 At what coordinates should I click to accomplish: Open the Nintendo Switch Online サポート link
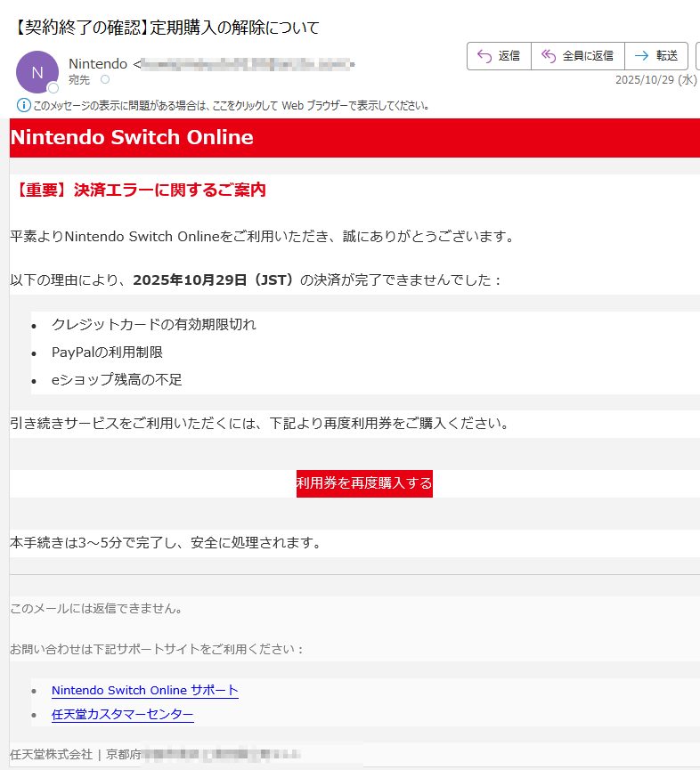(x=145, y=691)
